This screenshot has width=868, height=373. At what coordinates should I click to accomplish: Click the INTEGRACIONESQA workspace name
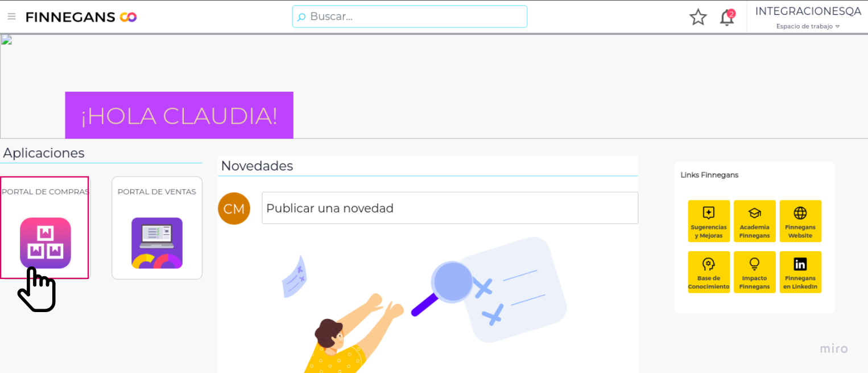(x=808, y=11)
